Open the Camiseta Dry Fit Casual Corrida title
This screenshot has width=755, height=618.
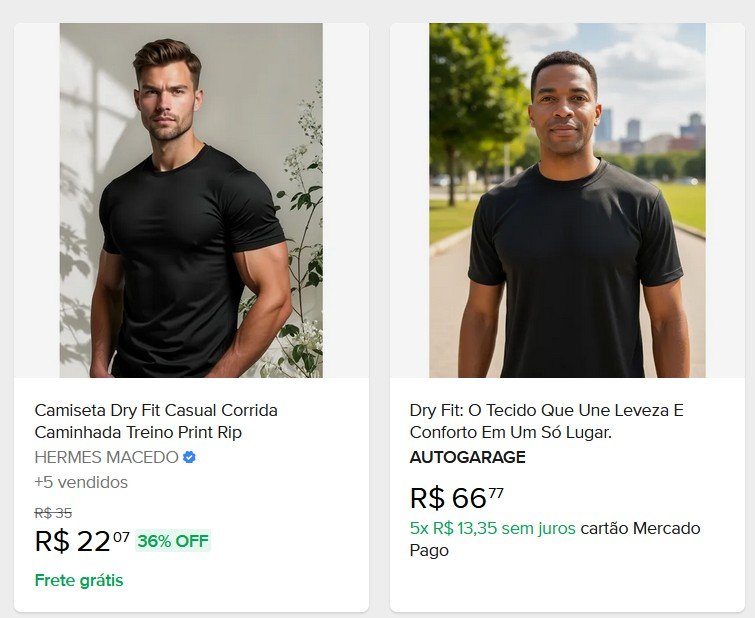156,421
